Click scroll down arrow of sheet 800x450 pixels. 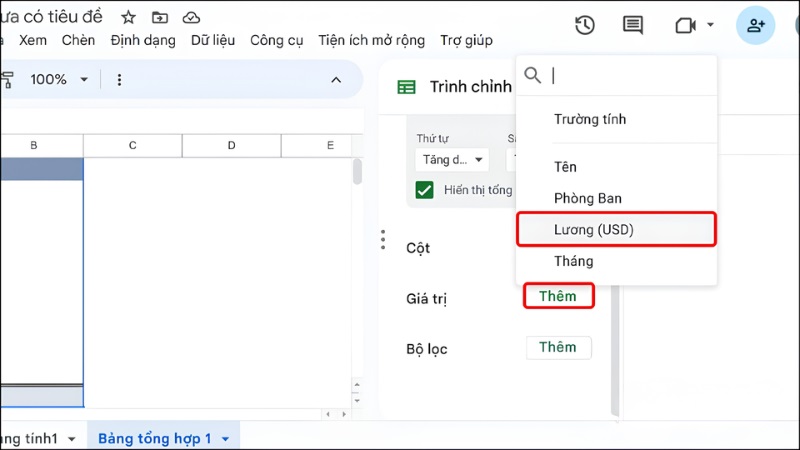(x=357, y=401)
